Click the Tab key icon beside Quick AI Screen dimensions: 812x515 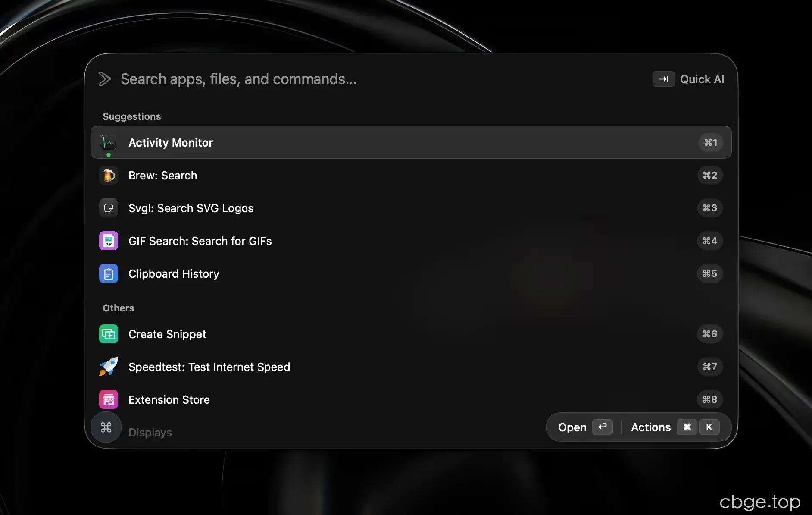click(664, 79)
